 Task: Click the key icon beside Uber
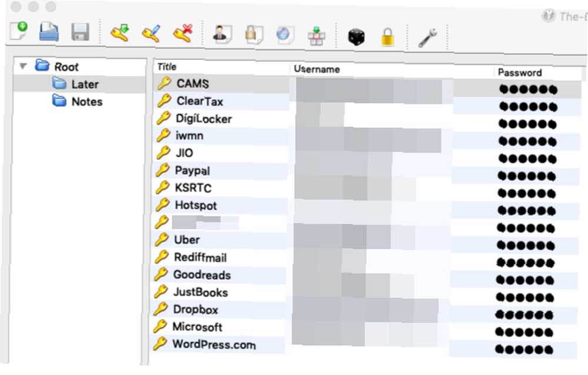click(x=162, y=239)
